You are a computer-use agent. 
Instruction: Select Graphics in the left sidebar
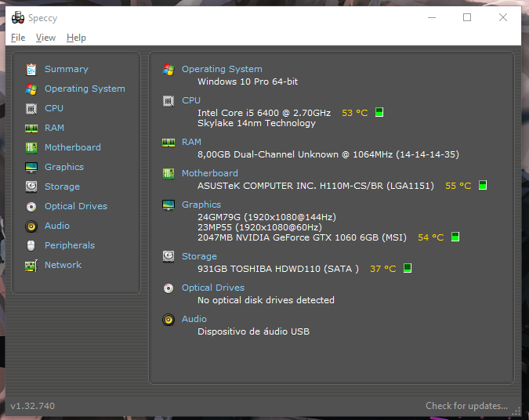pos(64,167)
